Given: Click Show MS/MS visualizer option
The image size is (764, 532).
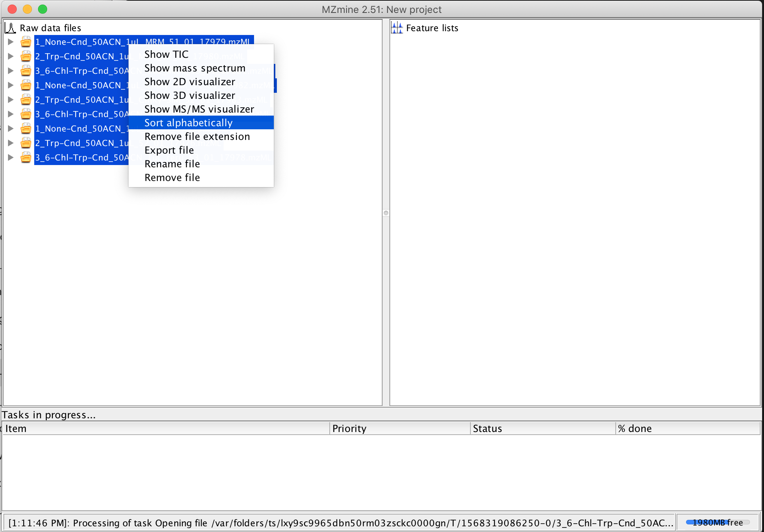Looking at the screenshot, I should tap(200, 109).
